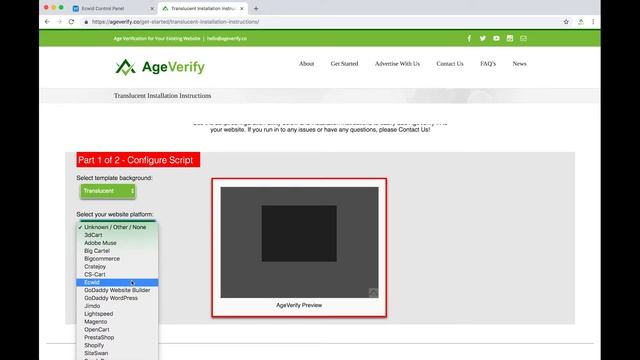
Task: Close the Translucent Installation tab
Action: (x=242, y=8)
